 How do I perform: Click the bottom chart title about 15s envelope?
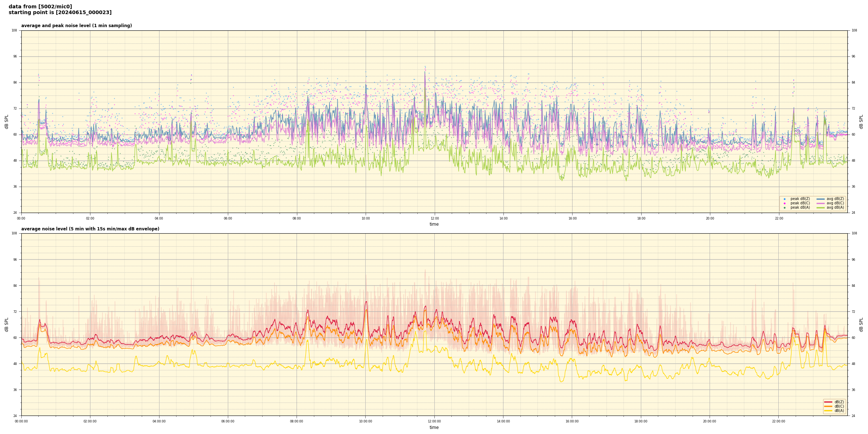point(90,229)
